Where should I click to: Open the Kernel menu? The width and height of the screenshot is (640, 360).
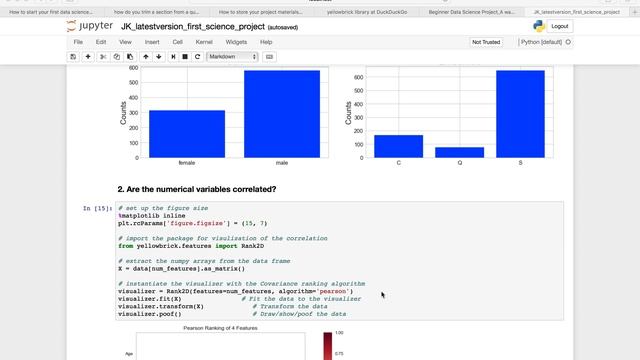[204, 42]
